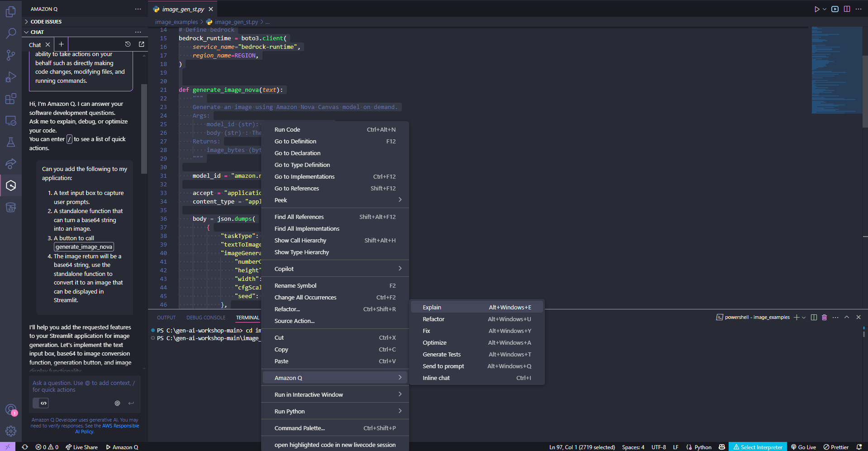The height and width of the screenshot is (451, 868).
Task: Open the Manage settings gear
Action: tap(11, 431)
